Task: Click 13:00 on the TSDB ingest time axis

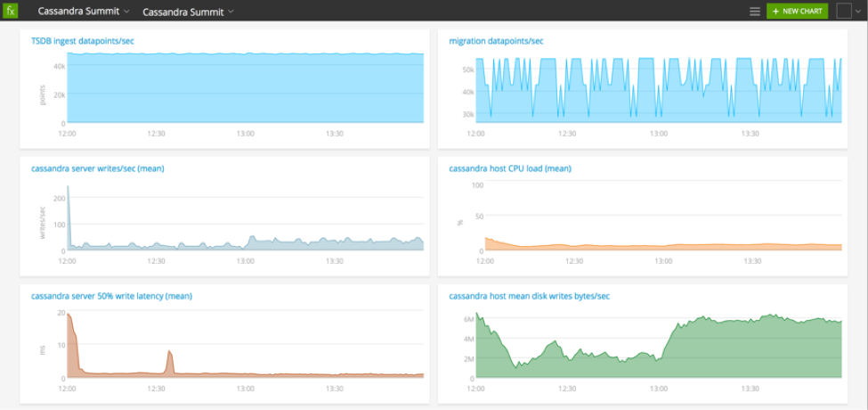Action: click(x=245, y=134)
